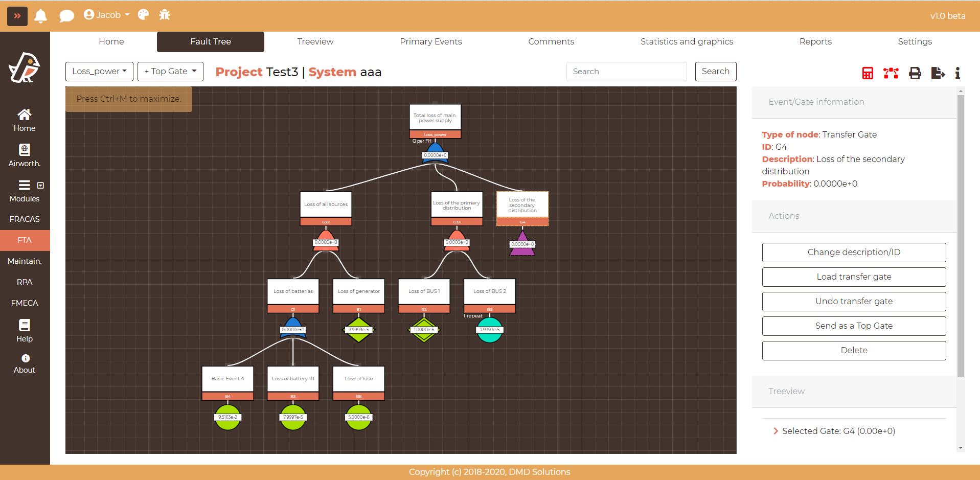Open the chat messages icon
Image resolution: width=980 pixels, height=480 pixels.
pyautogui.click(x=66, y=16)
